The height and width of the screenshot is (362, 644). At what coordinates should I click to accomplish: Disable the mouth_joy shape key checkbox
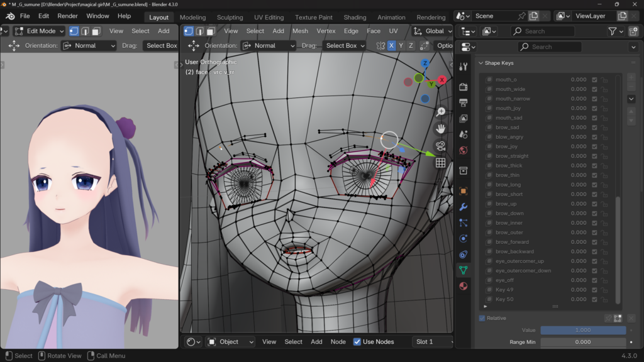[x=594, y=108]
